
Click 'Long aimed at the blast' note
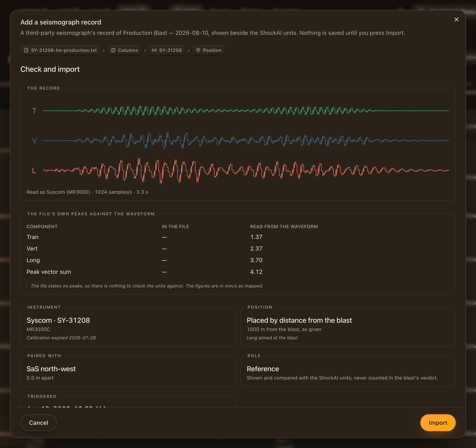point(272,338)
